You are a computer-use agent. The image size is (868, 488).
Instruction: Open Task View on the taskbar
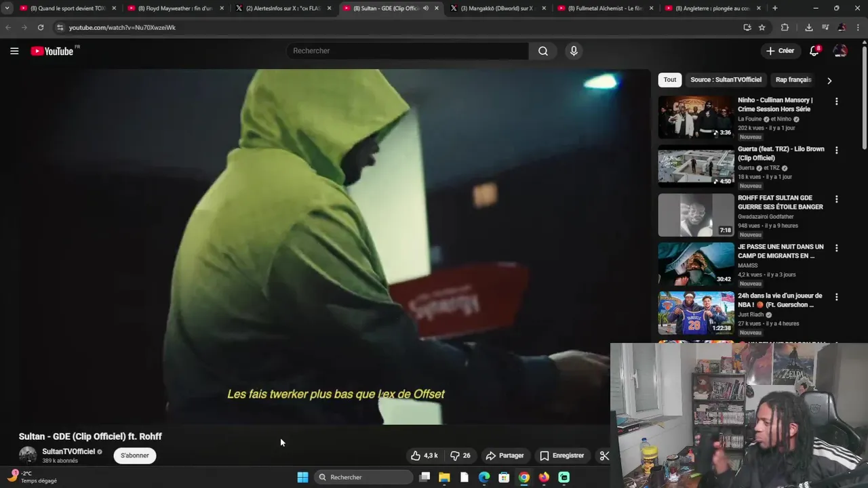tap(425, 477)
